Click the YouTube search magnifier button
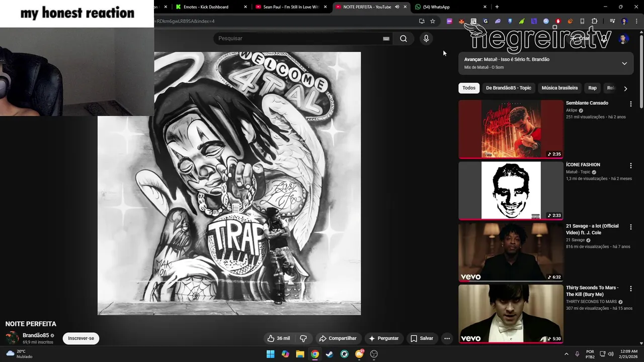Image resolution: width=644 pixels, height=362 pixels. (x=404, y=39)
